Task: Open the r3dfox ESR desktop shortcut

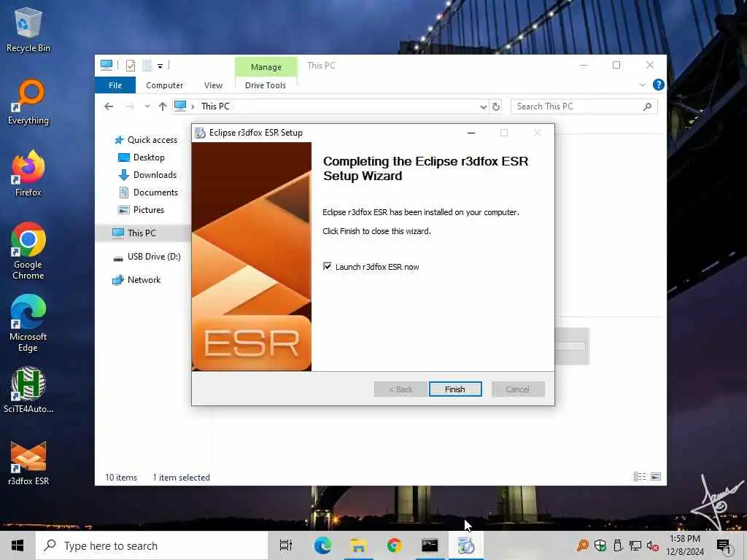Action: point(28,463)
